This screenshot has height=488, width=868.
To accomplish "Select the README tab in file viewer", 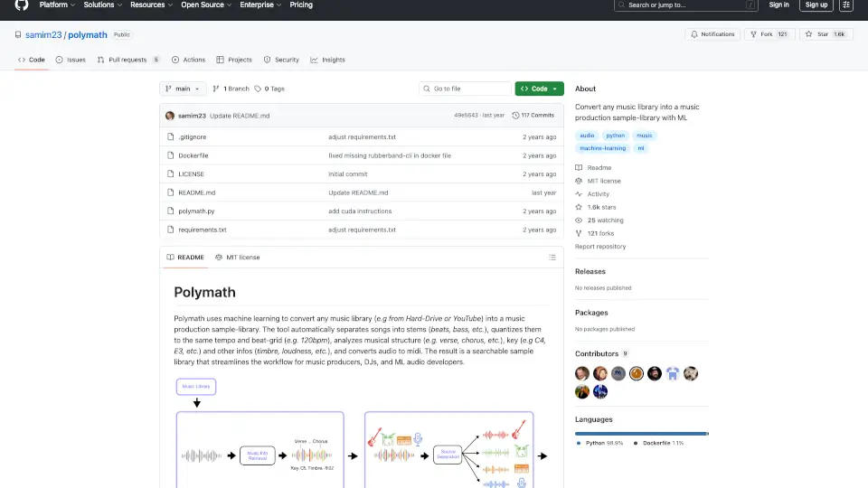I will click(x=185, y=258).
